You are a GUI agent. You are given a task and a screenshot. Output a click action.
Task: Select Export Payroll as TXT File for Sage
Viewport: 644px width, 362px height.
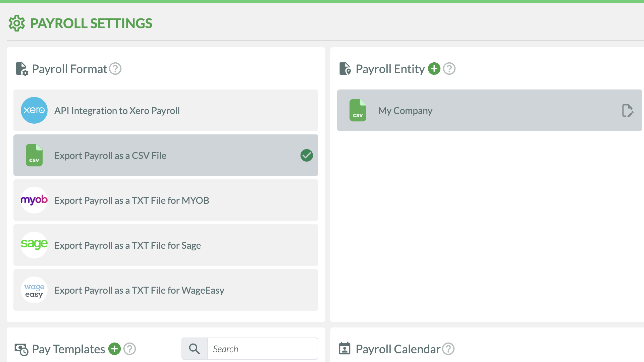[x=166, y=245]
